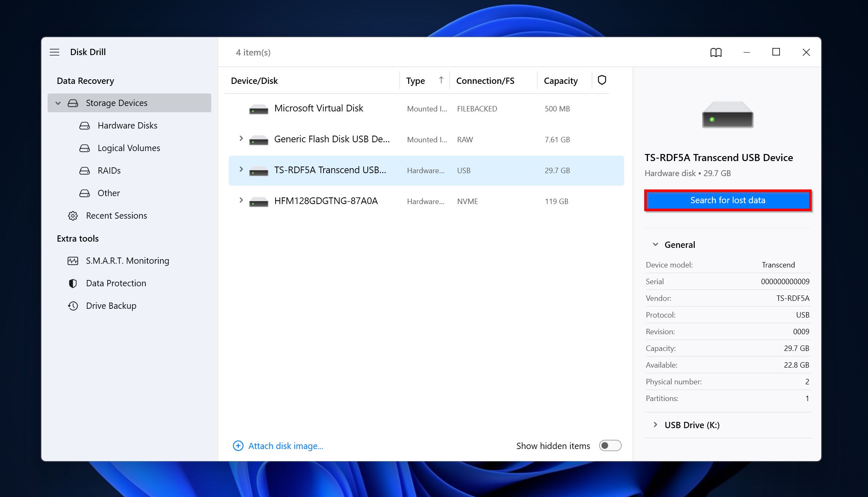Click the plus icon beside Attach disk image
Screen dimensions: 868x497
[238, 446]
